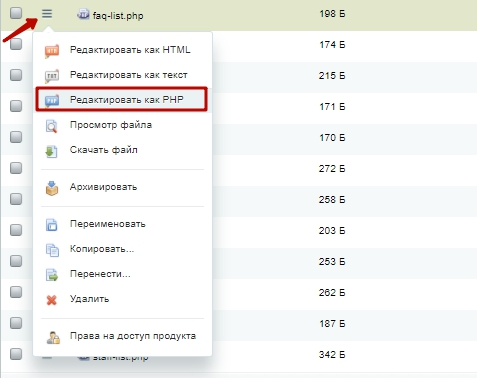
Task: Tick the checkbox in the 171 Б row
Action: (16, 106)
